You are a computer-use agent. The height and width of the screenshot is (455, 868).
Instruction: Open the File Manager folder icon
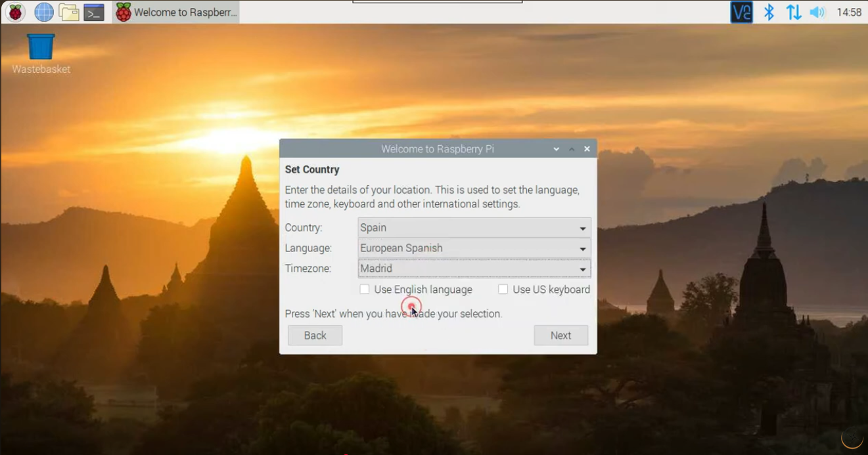coord(69,12)
